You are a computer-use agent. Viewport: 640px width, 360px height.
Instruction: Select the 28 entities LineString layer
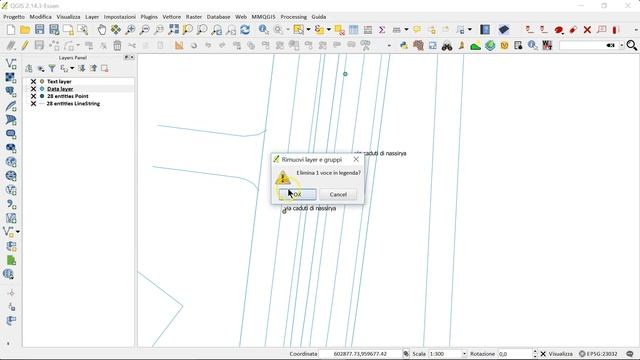tap(73, 104)
